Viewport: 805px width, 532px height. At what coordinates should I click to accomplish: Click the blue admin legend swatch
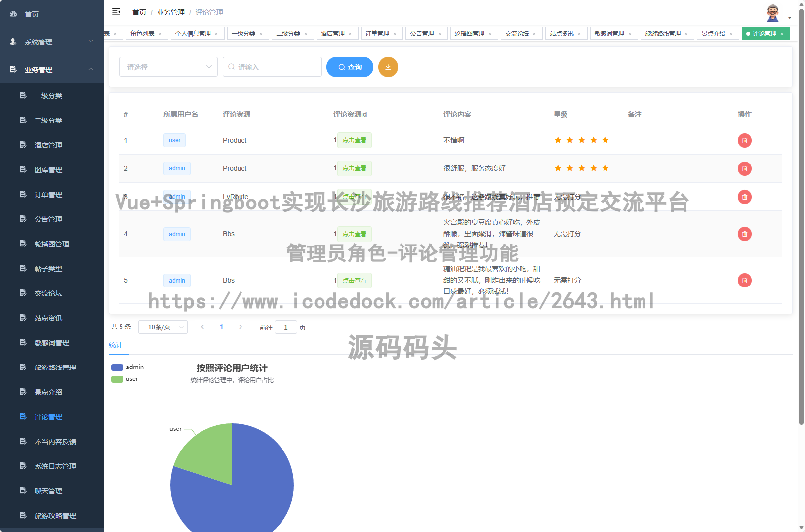pos(117,367)
